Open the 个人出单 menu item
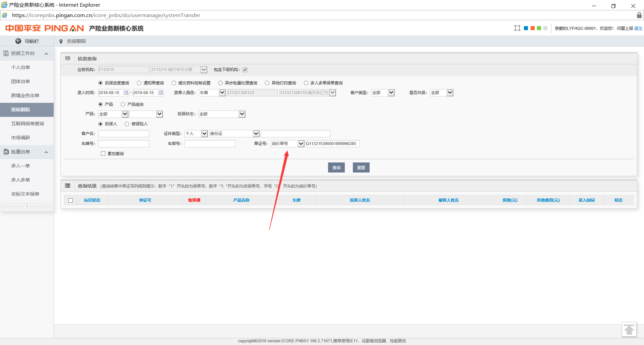Image resolution: width=644 pixels, height=345 pixels. pos(27,67)
